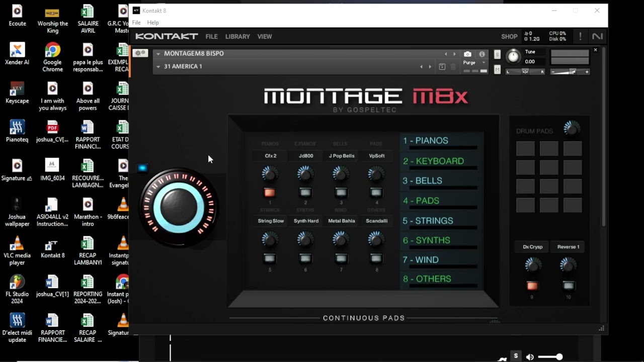
Task: Select next snapshot arrow beside 31 AMERICA 1
Action: pos(430,67)
